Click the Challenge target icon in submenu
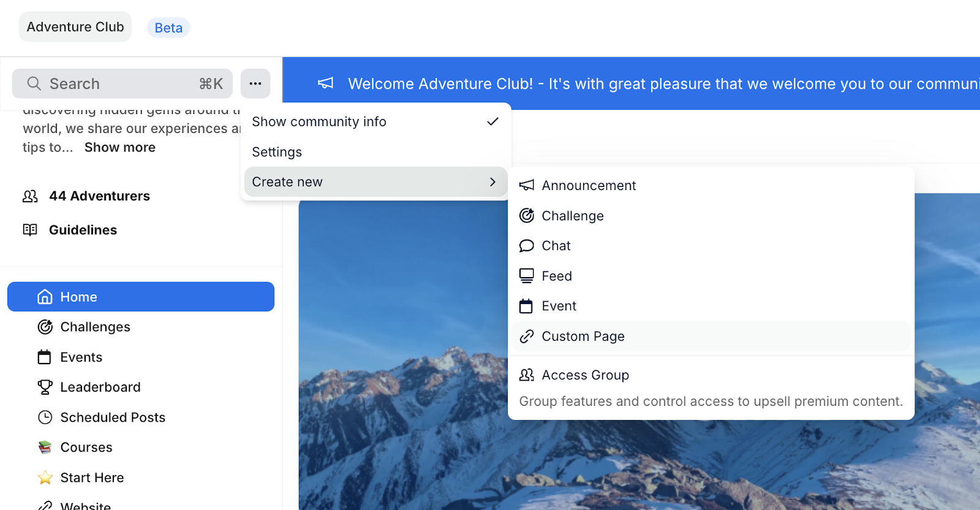 pyautogui.click(x=526, y=215)
